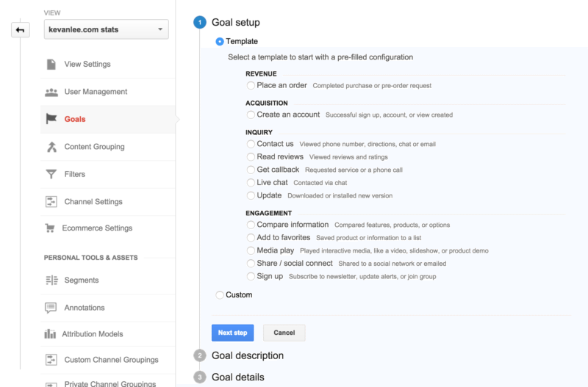
Task: Click the View Settings page icon
Action: coord(51,64)
